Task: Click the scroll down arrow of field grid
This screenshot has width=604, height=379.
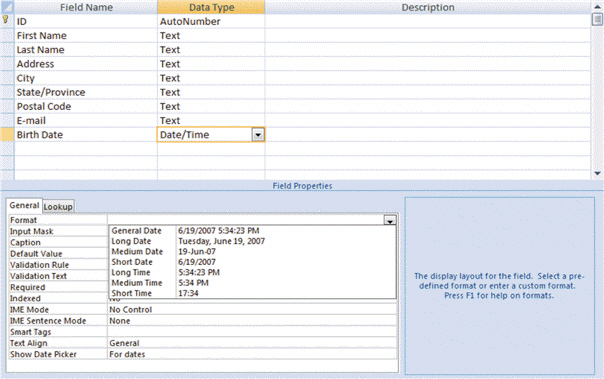Action: click(597, 173)
